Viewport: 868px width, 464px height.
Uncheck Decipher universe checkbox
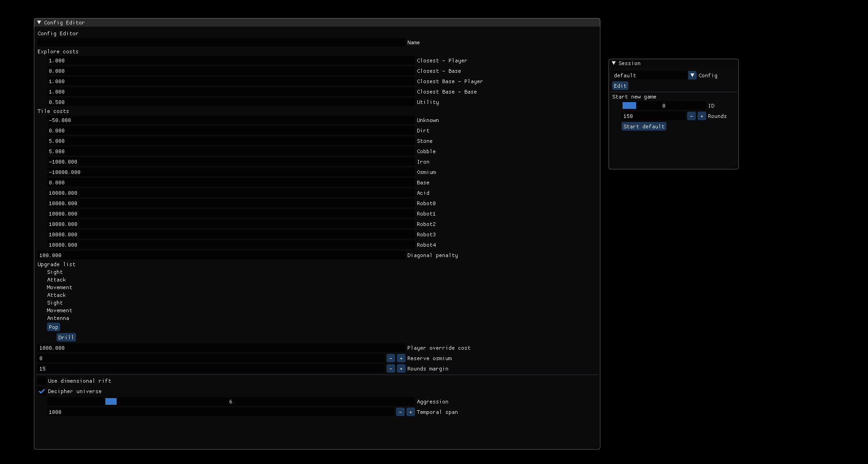point(42,391)
